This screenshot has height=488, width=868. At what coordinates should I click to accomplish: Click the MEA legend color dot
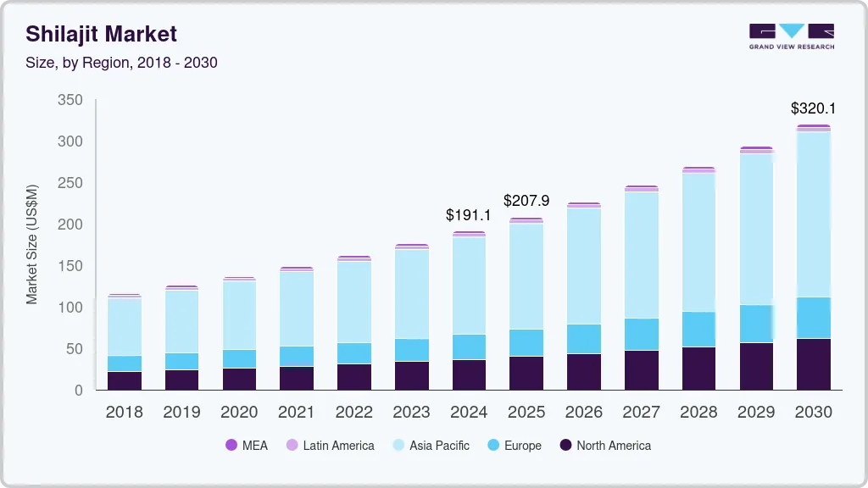tap(231, 445)
